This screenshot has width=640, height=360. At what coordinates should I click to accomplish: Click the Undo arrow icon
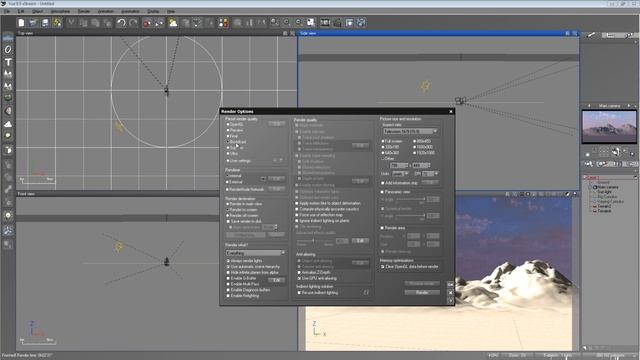click(x=121, y=22)
